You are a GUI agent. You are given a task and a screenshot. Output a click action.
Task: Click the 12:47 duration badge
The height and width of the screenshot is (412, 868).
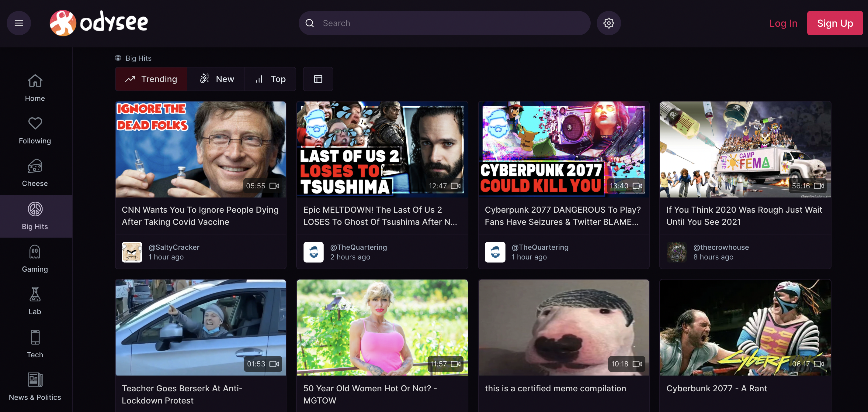click(x=444, y=186)
